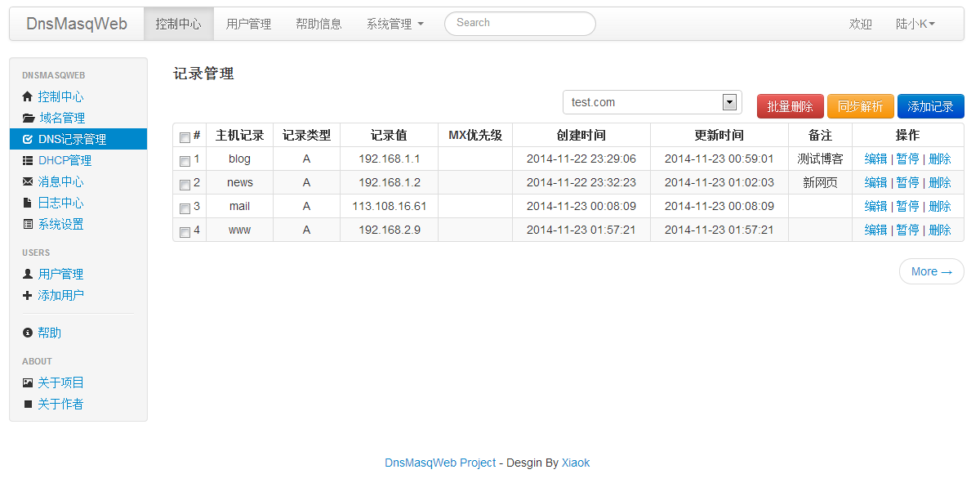Click the user icon beside 用户管理 in sidebar

point(28,274)
